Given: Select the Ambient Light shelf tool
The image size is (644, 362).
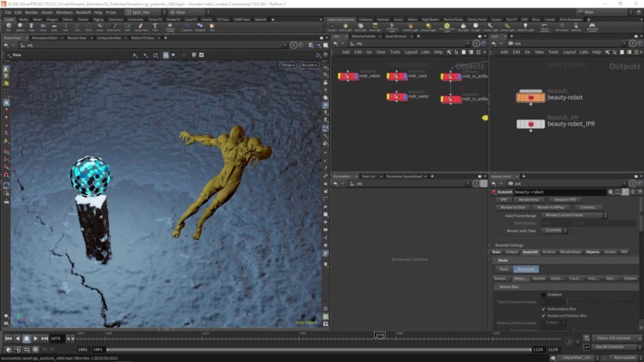Looking at the screenshot, I should [525, 27].
